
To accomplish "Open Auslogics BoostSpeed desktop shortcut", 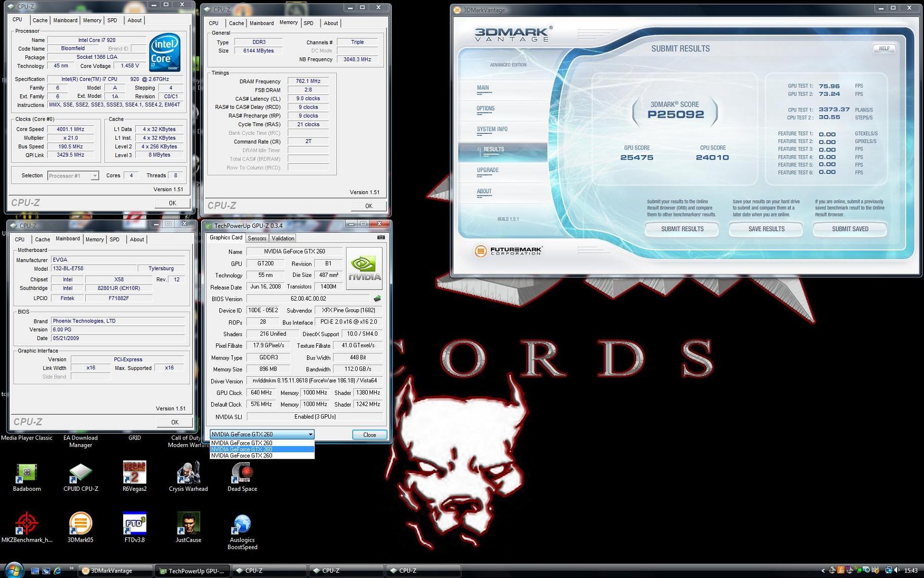I will click(242, 532).
